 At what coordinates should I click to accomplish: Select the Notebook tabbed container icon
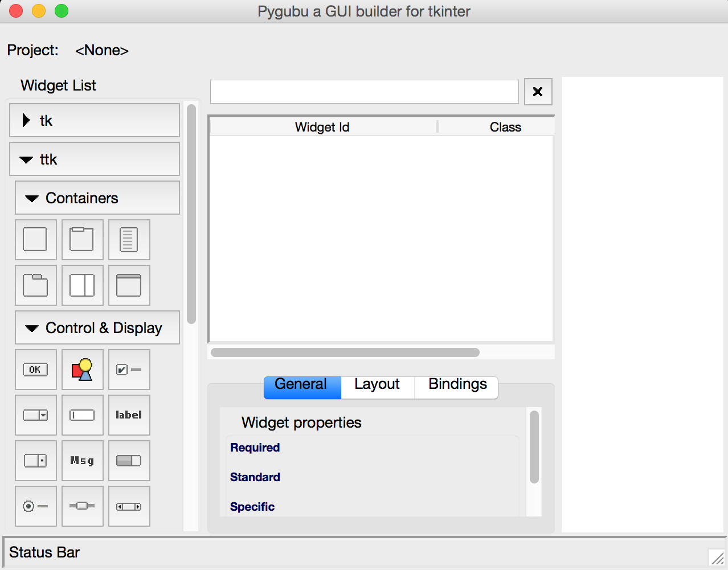[x=35, y=285]
